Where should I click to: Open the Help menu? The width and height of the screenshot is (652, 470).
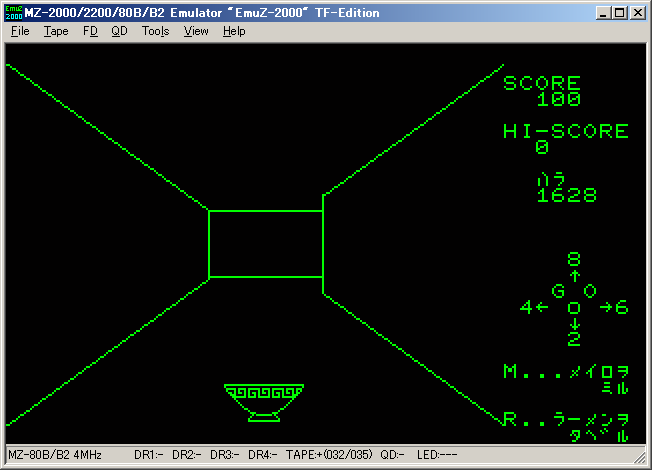click(234, 31)
